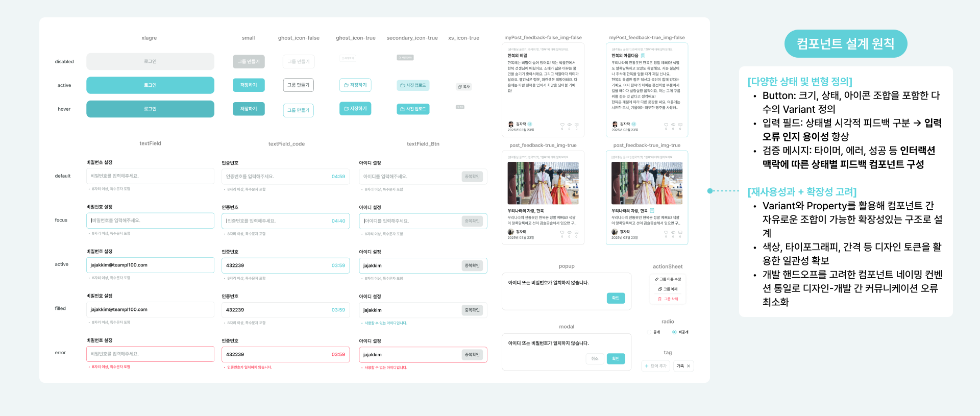Click the active-state 로그인 button
Viewport: 980px width, 416px height.
pyautogui.click(x=150, y=85)
